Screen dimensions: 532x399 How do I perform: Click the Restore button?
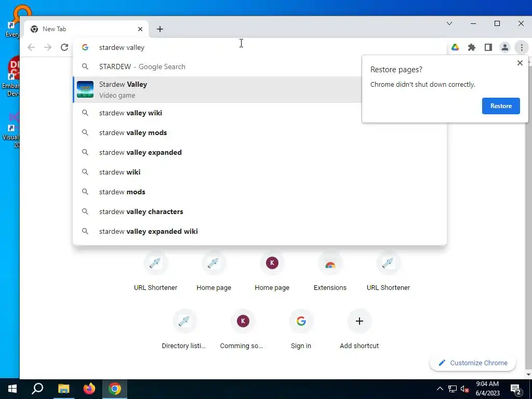pos(501,106)
